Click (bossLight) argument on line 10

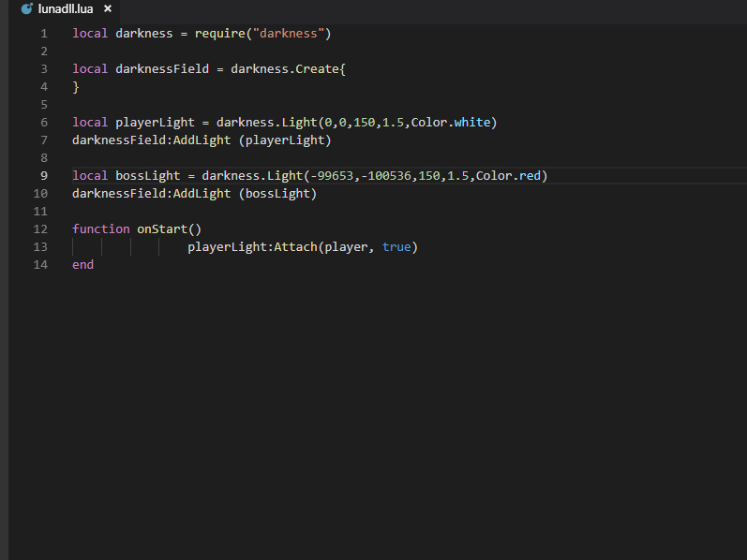point(277,194)
